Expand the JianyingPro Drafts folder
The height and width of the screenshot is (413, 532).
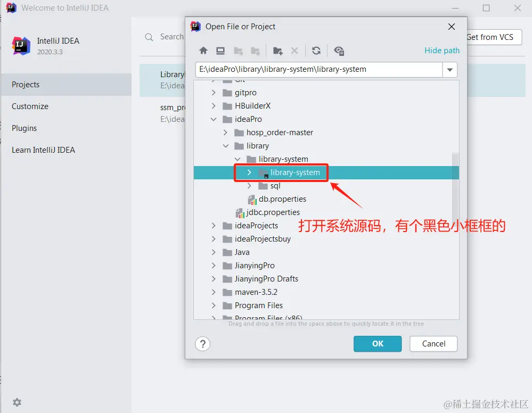(x=214, y=279)
